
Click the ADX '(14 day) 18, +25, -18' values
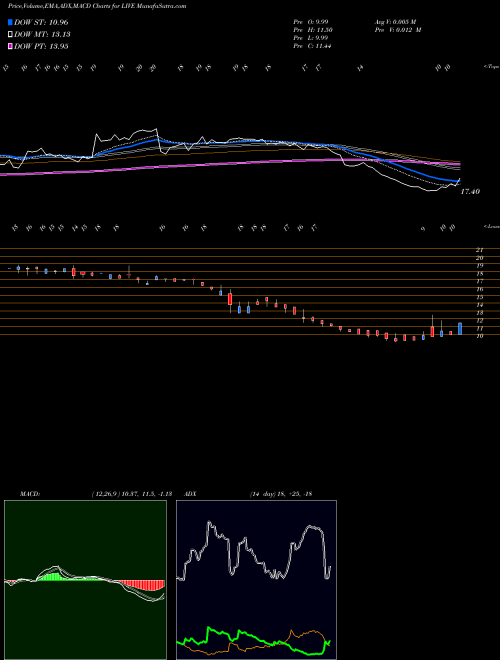[x=280, y=494]
